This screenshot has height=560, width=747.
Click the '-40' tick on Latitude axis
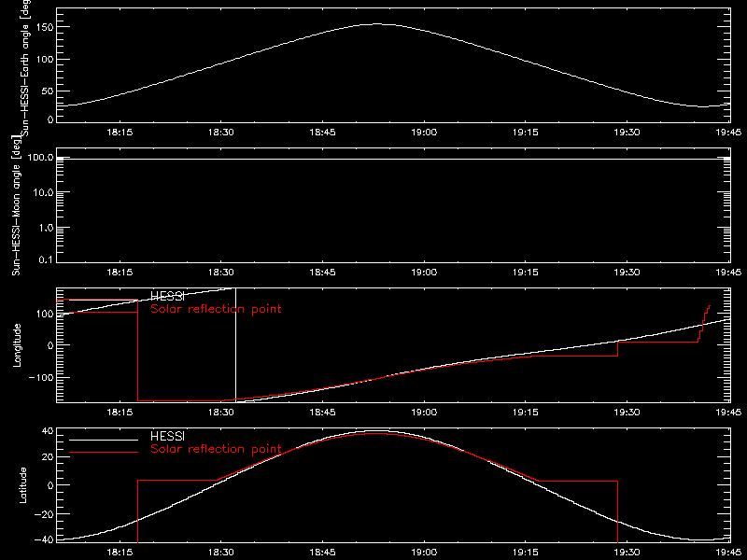(x=44, y=540)
